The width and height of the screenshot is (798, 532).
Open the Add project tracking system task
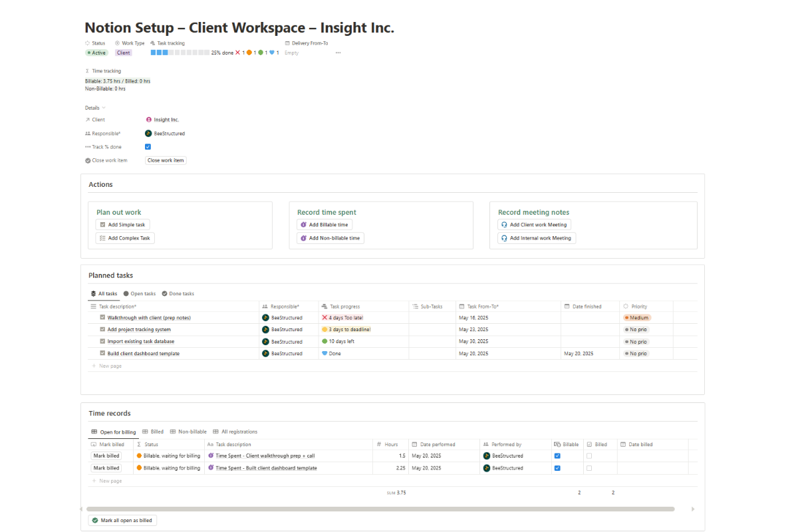tap(139, 330)
